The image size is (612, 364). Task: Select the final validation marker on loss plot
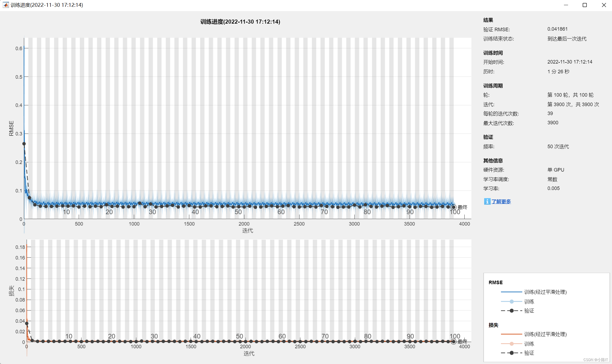(x=453, y=341)
